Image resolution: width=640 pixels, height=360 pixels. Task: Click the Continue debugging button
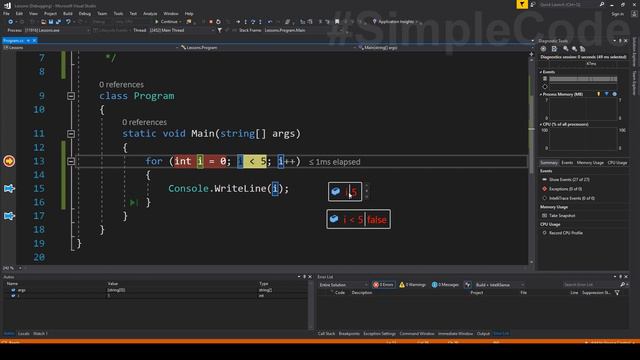pos(167,22)
